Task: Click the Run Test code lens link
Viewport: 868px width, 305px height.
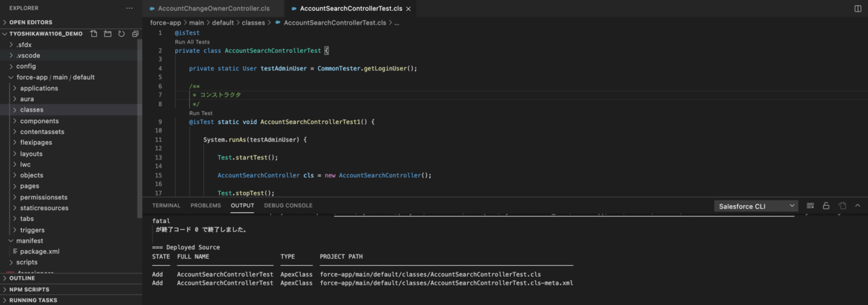Action: pos(201,113)
